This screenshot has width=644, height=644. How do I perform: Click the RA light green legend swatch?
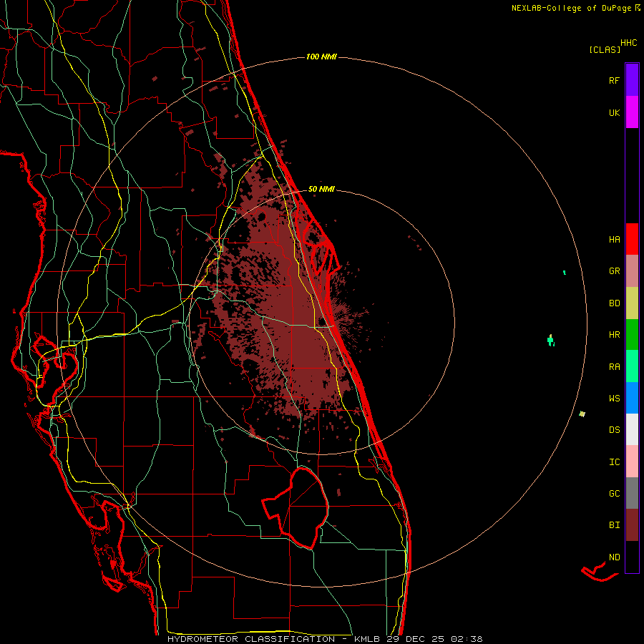[632, 366]
